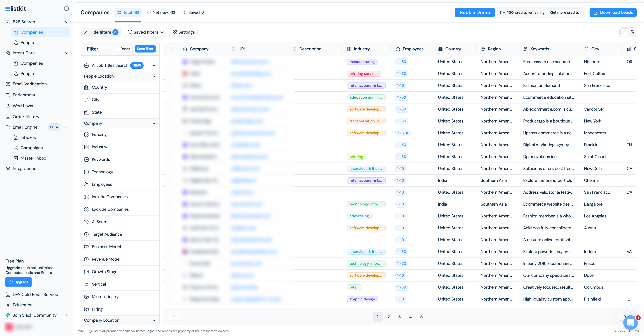Click the Book a Demo button

pos(475,12)
